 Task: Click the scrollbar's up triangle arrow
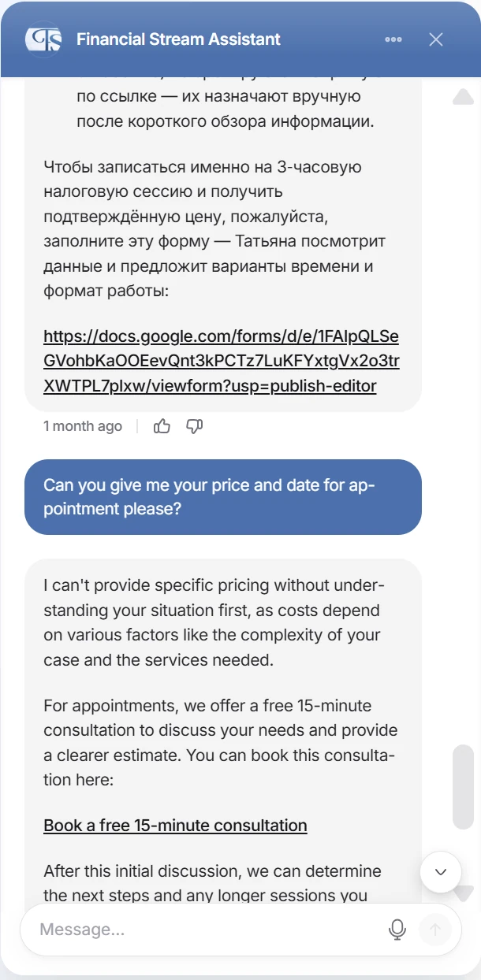click(461, 97)
